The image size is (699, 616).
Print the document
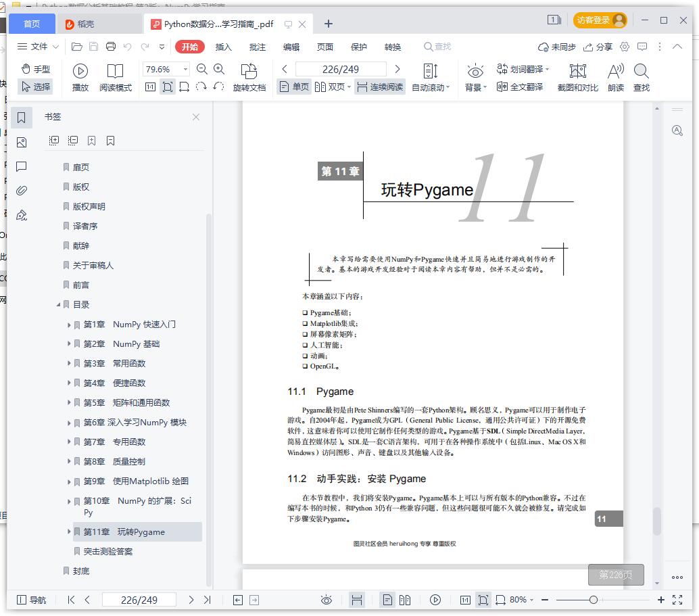point(111,47)
